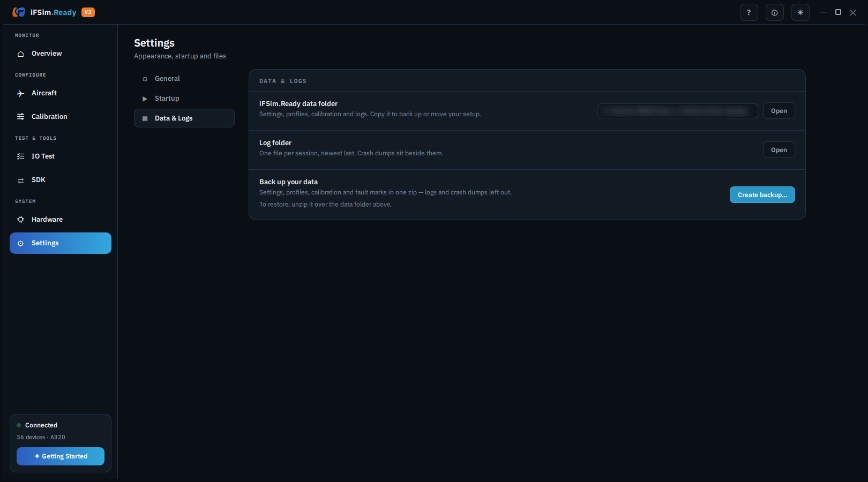Click the Settings gear icon in sidebar
This screenshot has height=482, width=868.
(x=21, y=243)
